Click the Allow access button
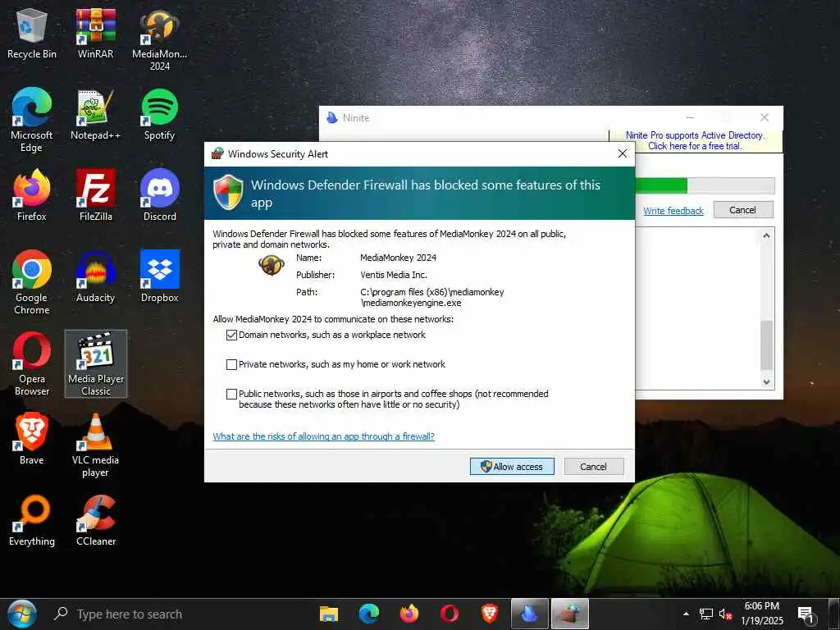 [x=512, y=467]
